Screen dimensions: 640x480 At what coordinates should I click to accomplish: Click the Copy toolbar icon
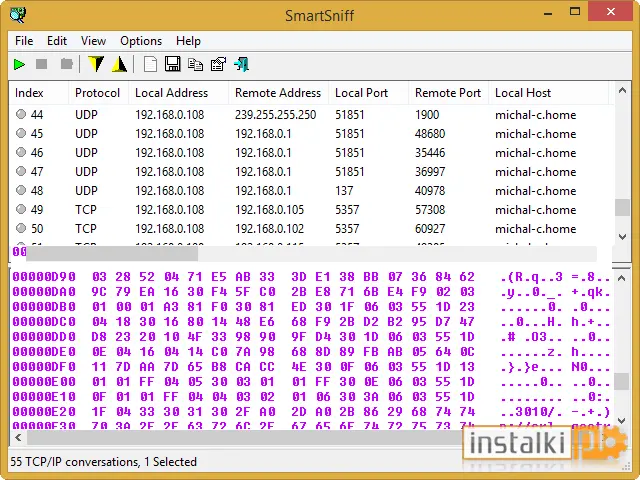point(196,64)
